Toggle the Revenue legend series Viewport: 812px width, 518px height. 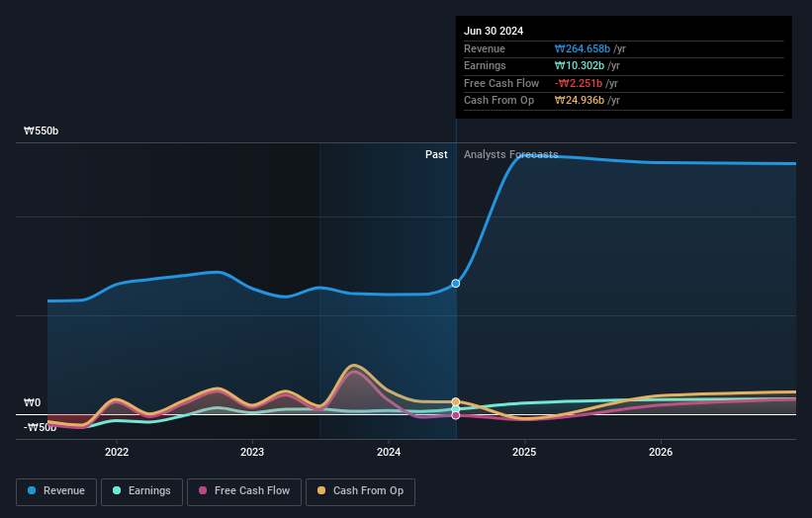pos(56,491)
